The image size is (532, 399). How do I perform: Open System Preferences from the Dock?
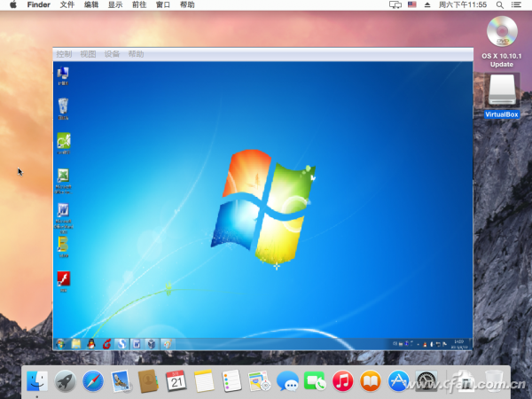[426, 380]
